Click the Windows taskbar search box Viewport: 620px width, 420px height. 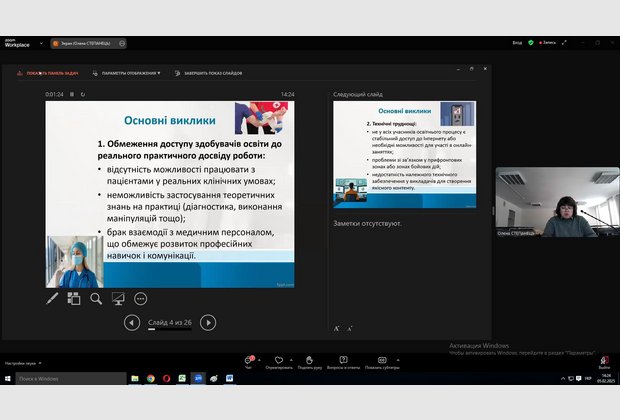click(68, 379)
